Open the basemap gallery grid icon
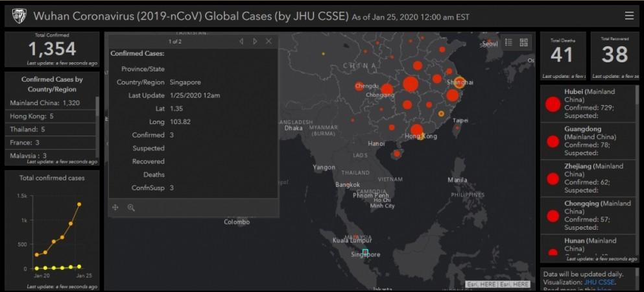644x292 pixels. (x=523, y=42)
